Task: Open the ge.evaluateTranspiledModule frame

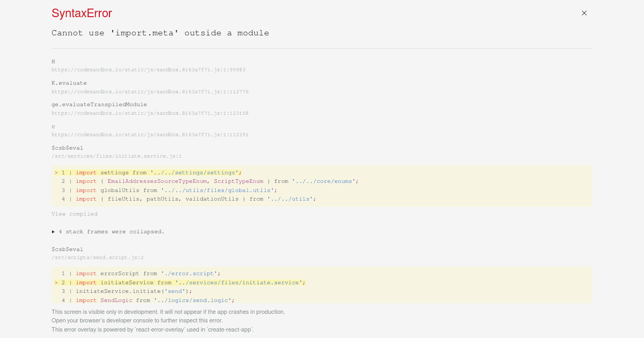Action: (99, 104)
